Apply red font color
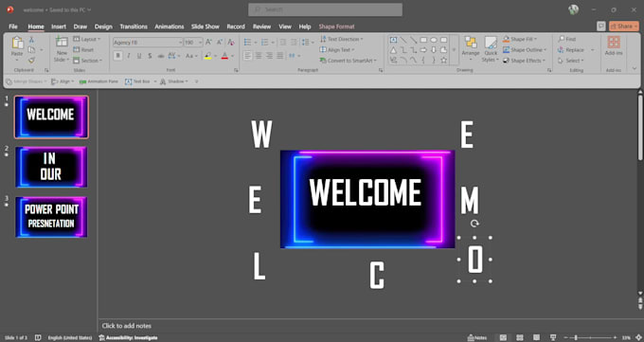Image resolution: width=644 pixels, height=342 pixels. (224, 56)
